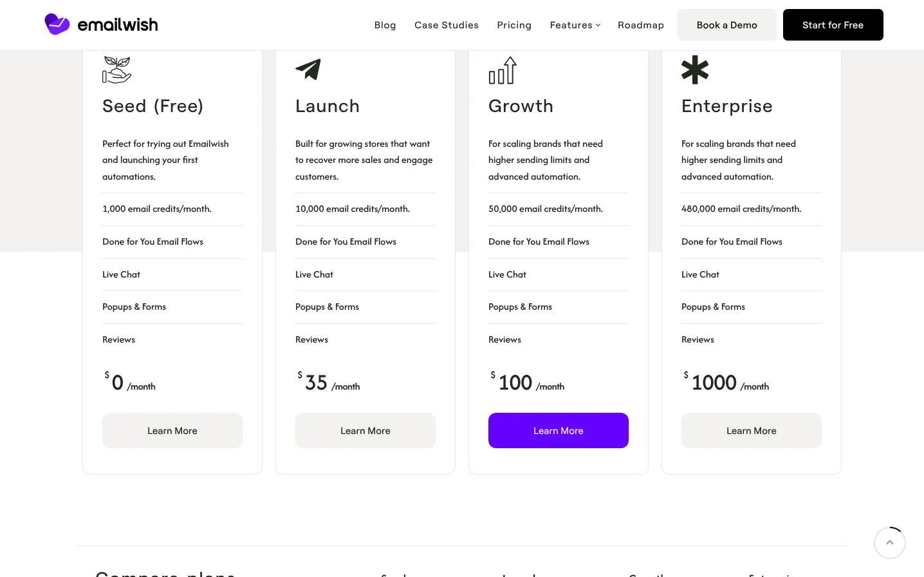Select the Launch plan heading

click(328, 106)
